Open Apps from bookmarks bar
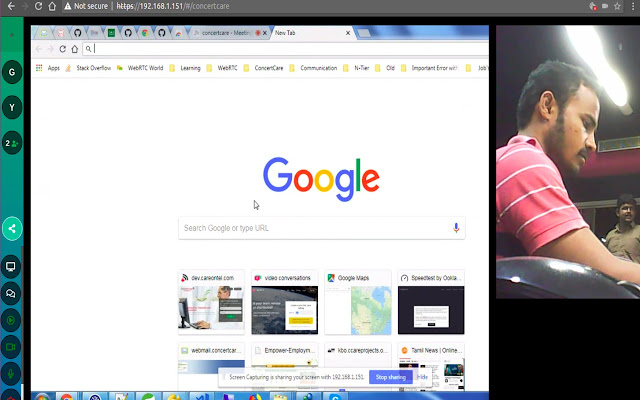This screenshot has width=640, height=400. point(48,68)
